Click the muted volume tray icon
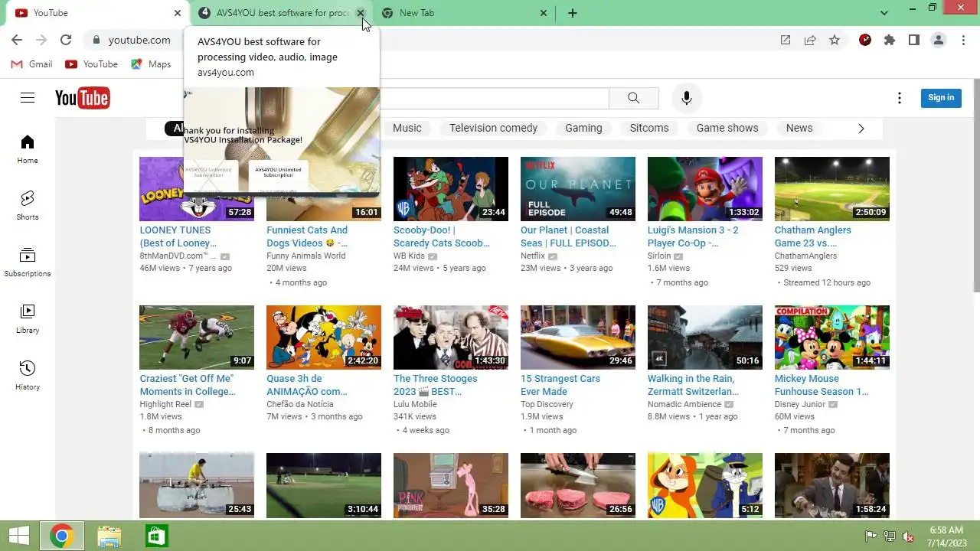Viewport: 980px width, 551px height. (908, 536)
